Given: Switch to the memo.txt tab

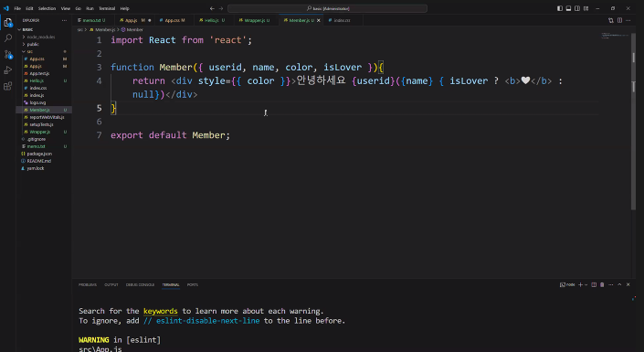Looking at the screenshot, I should click(92, 20).
